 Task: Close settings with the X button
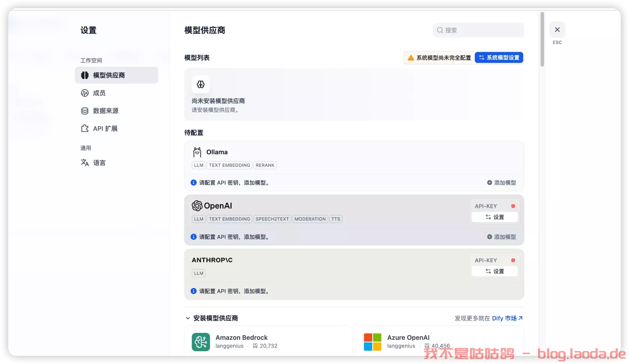(x=557, y=30)
